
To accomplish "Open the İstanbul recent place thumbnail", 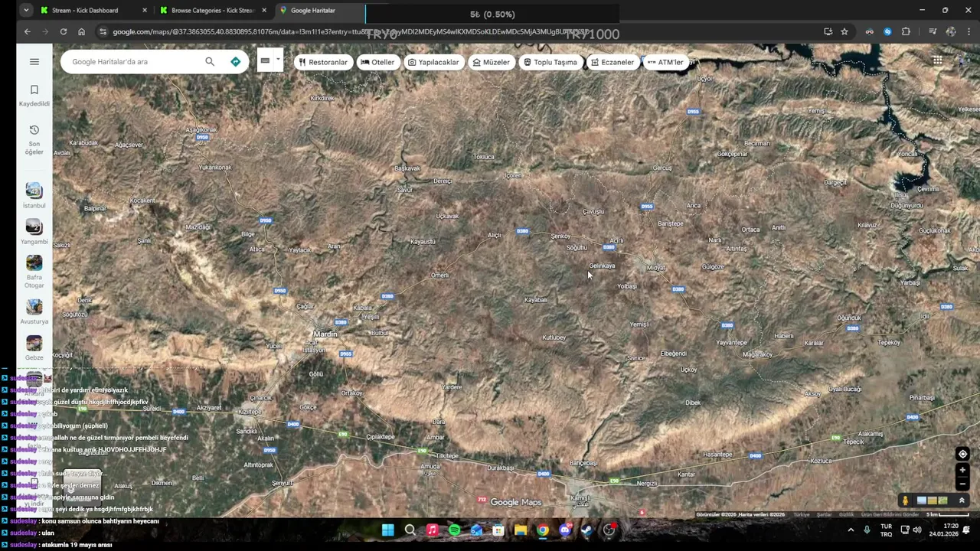I will pyautogui.click(x=34, y=196).
